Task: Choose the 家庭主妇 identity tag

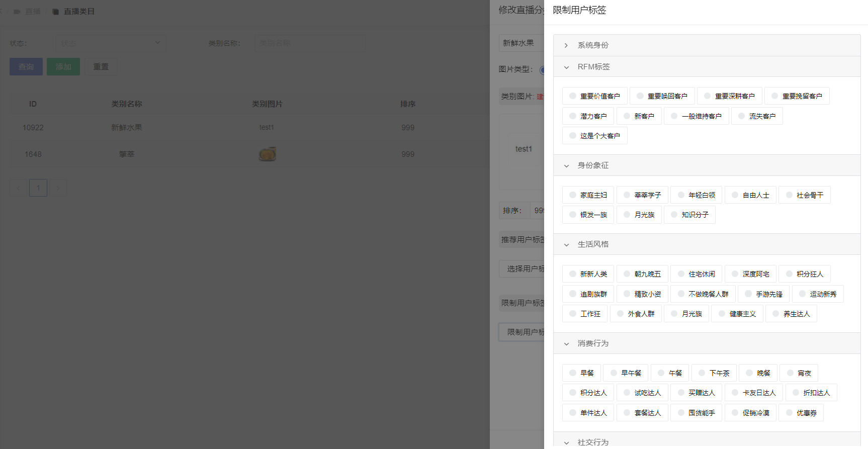Action: pyautogui.click(x=588, y=195)
